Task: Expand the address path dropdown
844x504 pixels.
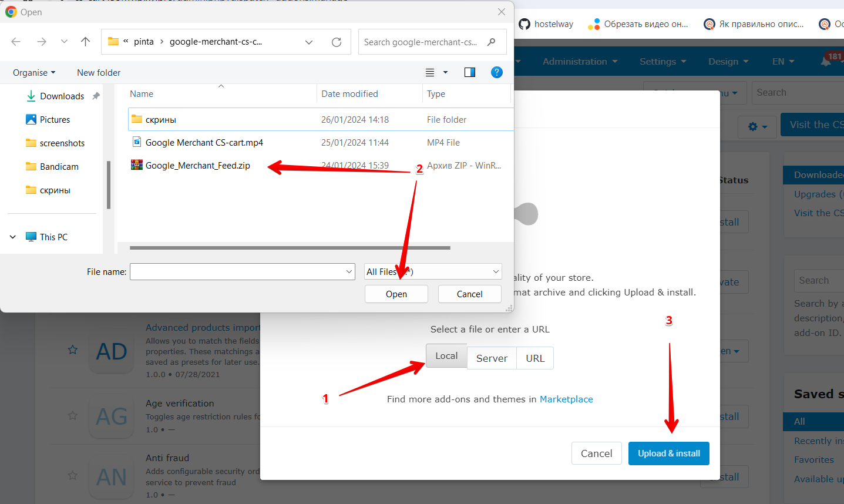Action: click(309, 42)
